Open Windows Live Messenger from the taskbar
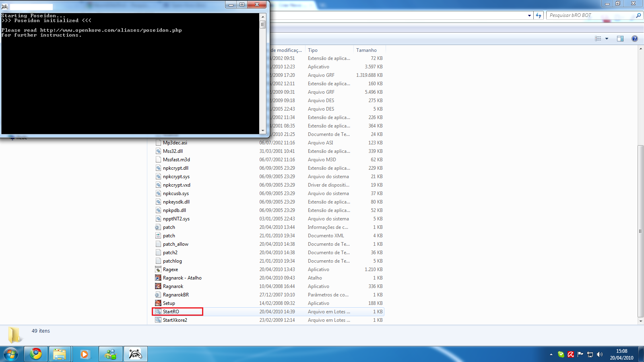 tap(110, 354)
